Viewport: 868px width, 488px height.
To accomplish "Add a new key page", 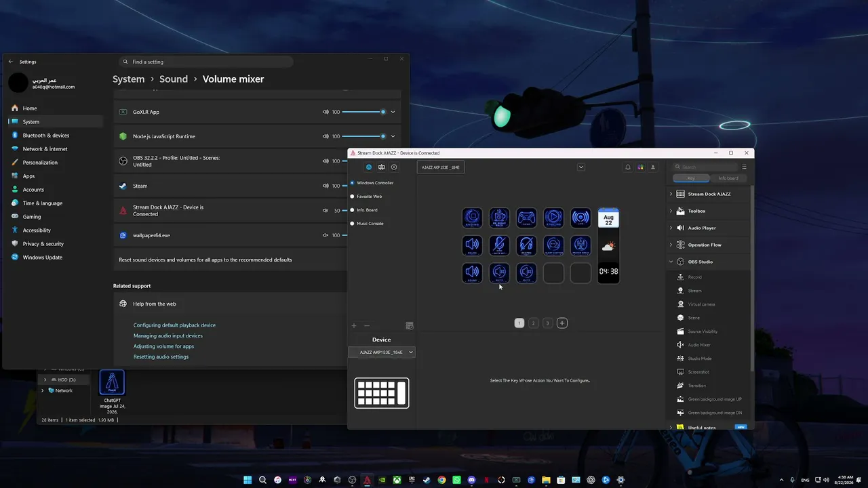I will click(562, 323).
